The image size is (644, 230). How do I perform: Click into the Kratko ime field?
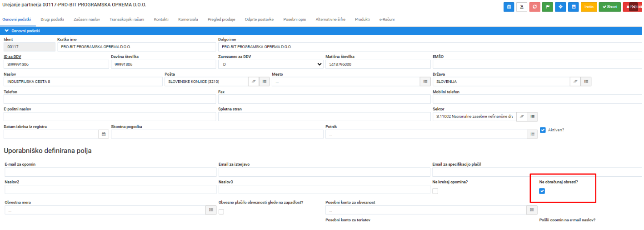click(136, 47)
